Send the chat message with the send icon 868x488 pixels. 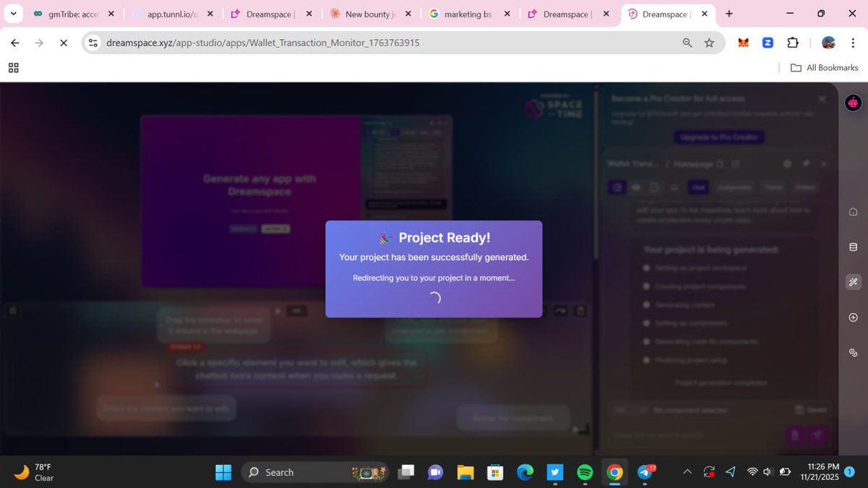point(817,435)
